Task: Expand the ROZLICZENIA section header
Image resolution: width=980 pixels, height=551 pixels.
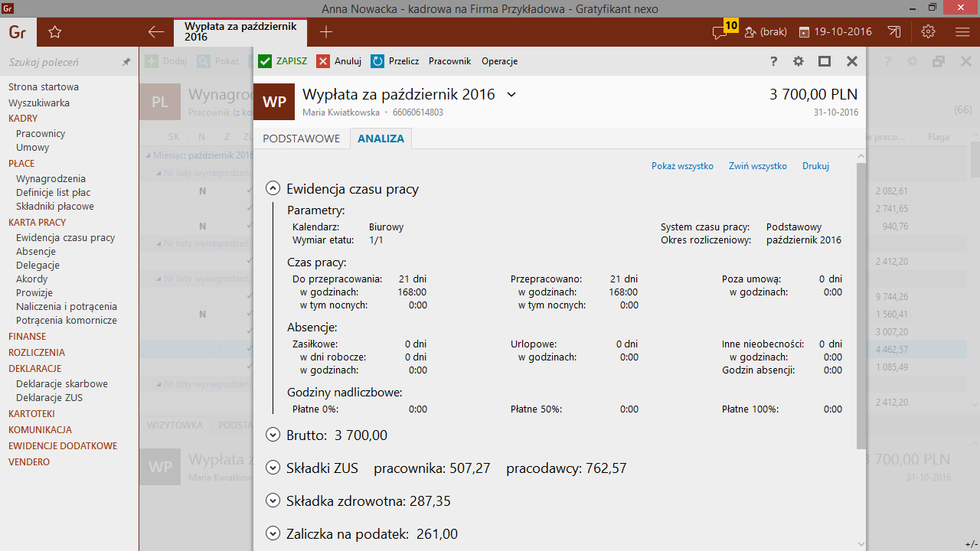Action: tap(37, 352)
